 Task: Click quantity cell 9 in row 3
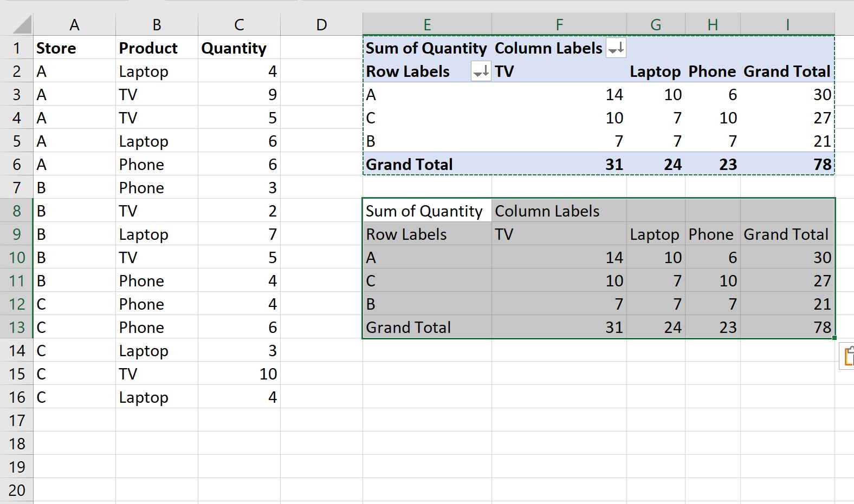[x=239, y=95]
